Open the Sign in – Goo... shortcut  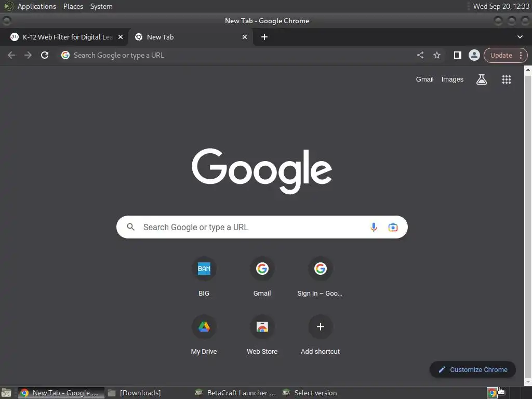tap(320, 277)
